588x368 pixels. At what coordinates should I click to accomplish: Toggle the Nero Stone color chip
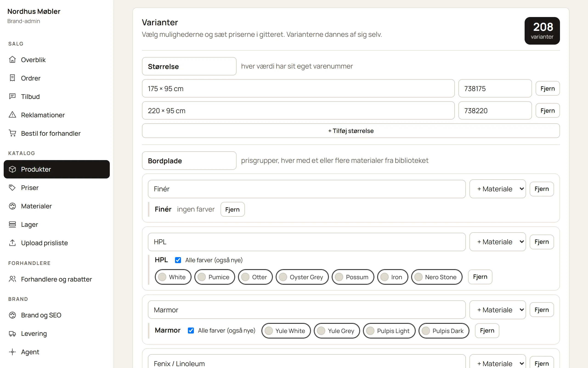point(437,277)
